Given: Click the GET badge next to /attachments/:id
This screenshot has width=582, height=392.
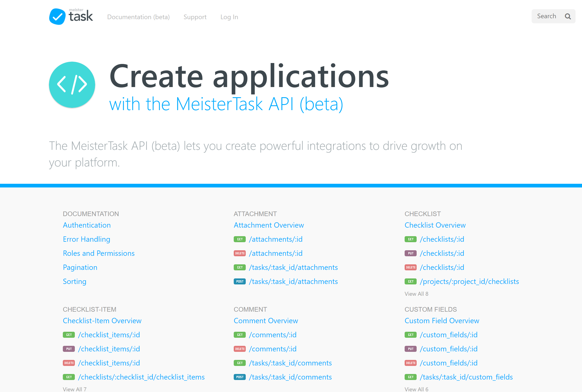Looking at the screenshot, I should coord(239,239).
